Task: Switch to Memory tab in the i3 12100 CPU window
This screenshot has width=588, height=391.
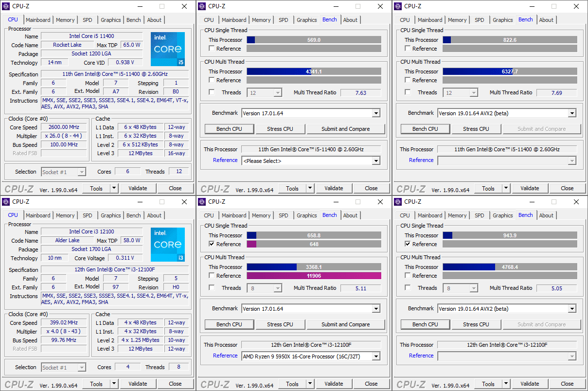Action: pyautogui.click(x=65, y=215)
